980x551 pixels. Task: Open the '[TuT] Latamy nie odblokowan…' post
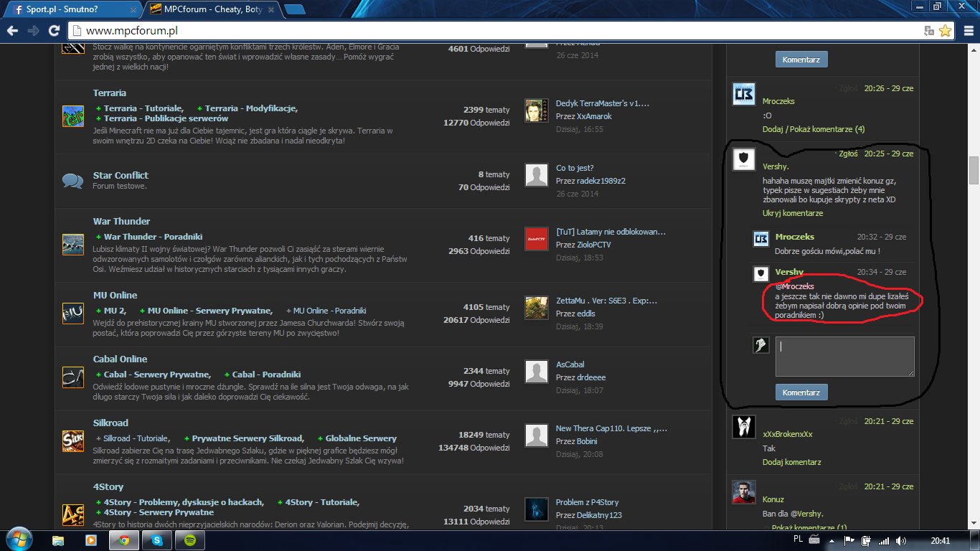611,232
